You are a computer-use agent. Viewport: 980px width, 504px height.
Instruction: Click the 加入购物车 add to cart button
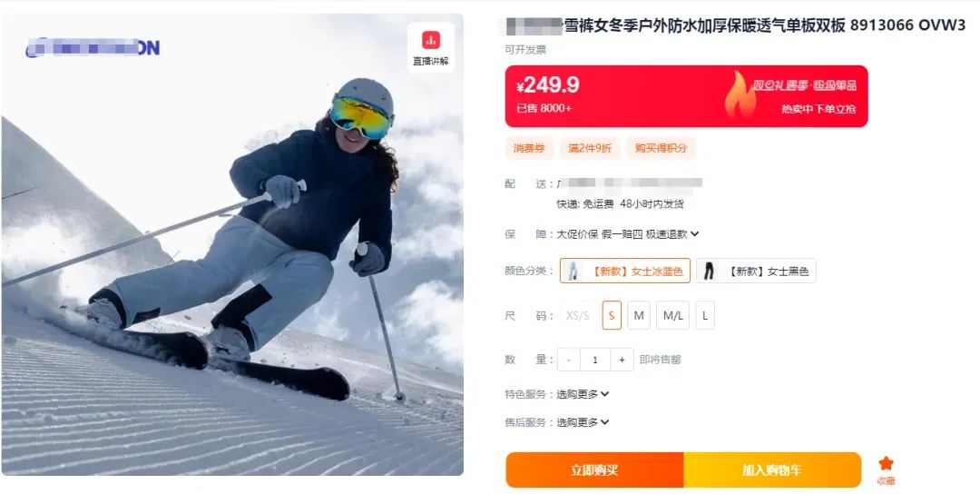772,470
